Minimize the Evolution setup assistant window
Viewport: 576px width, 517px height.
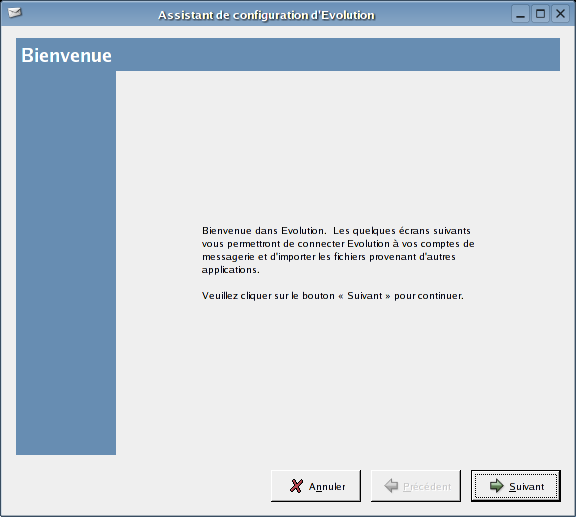click(521, 14)
